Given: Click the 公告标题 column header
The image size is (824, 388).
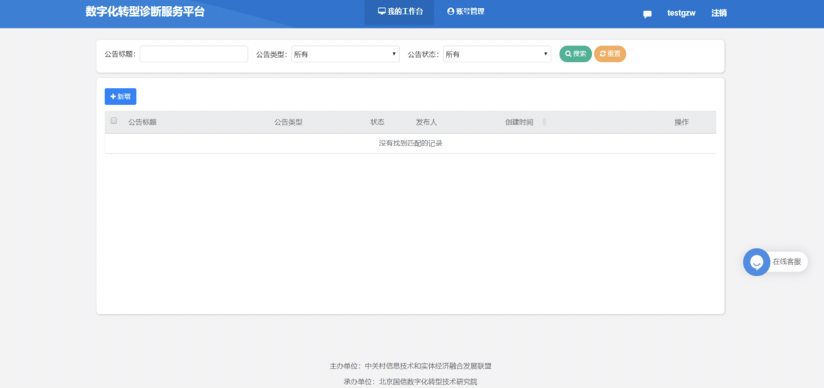Looking at the screenshot, I should (142, 122).
